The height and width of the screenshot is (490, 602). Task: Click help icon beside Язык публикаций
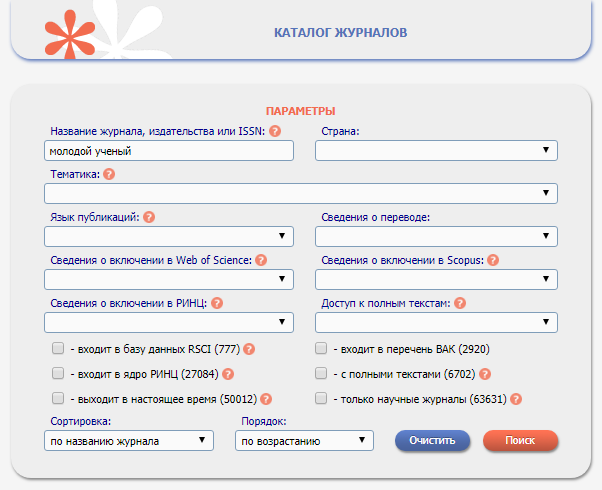(149, 217)
